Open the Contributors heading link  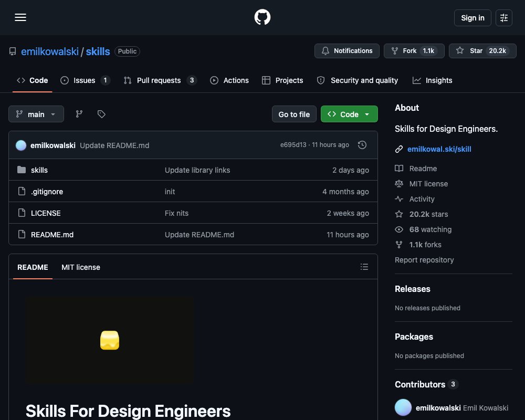click(426, 384)
